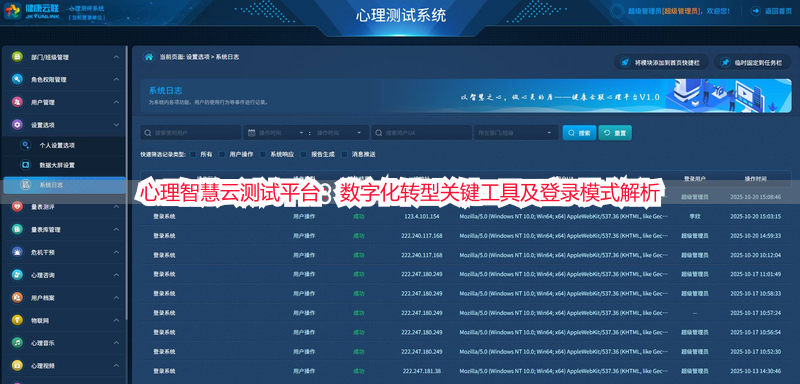Screen dimensions: 800x384
Task: Open the 心理视频 menu label
Action: 43,366
